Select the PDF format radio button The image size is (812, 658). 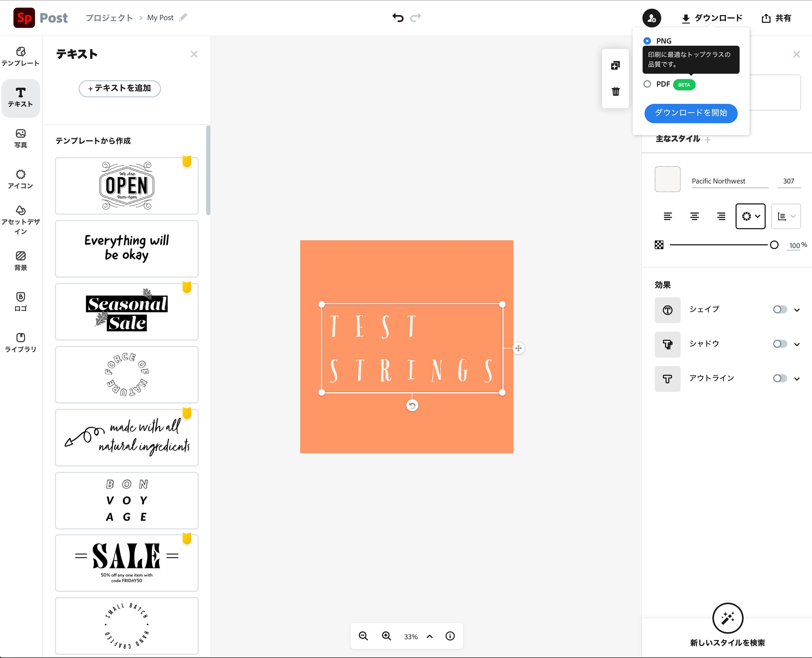tap(647, 84)
